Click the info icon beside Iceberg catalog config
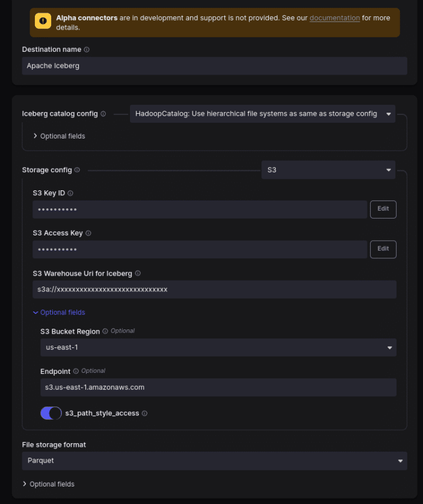This screenshot has height=504, width=423. click(x=102, y=113)
